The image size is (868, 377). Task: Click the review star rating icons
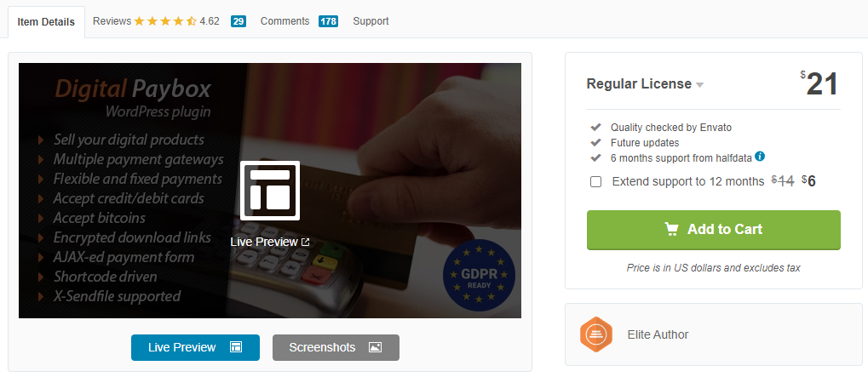pos(165,21)
